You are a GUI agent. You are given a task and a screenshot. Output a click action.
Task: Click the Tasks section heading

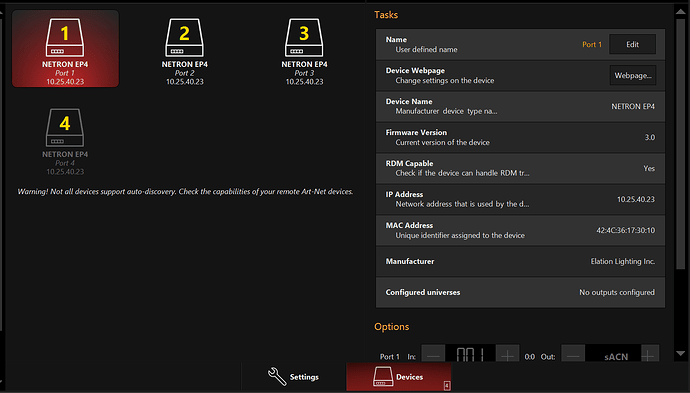386,15
